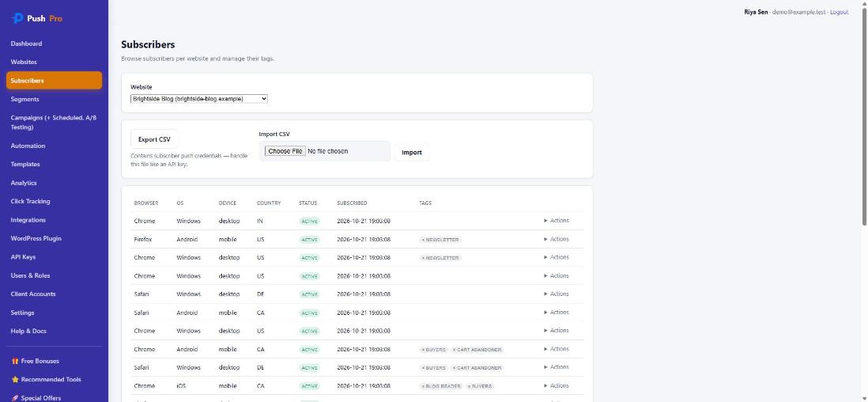Image resolution: width=868 pixels, height=402 pixels.
Task: Click the "IN" country cell
Action: point(260,221)
